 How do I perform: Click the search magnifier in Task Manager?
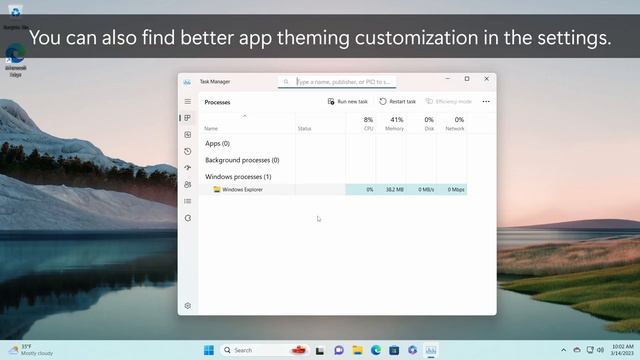(286, 82)
